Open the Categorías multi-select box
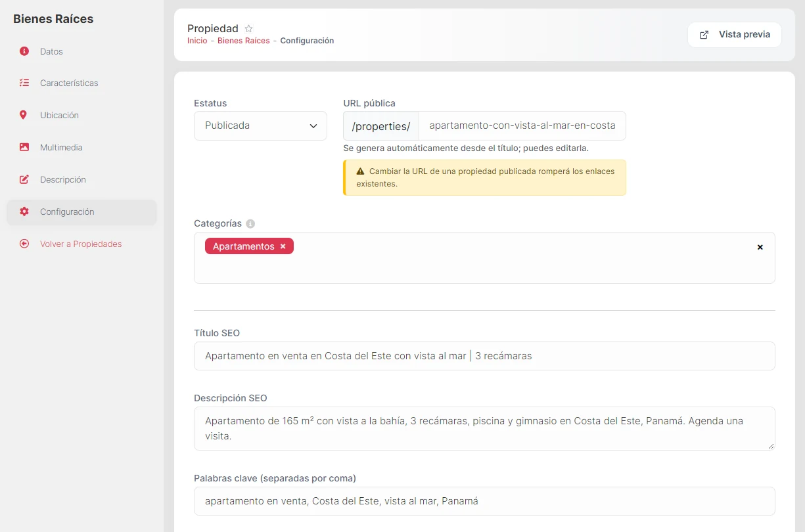 484,257
